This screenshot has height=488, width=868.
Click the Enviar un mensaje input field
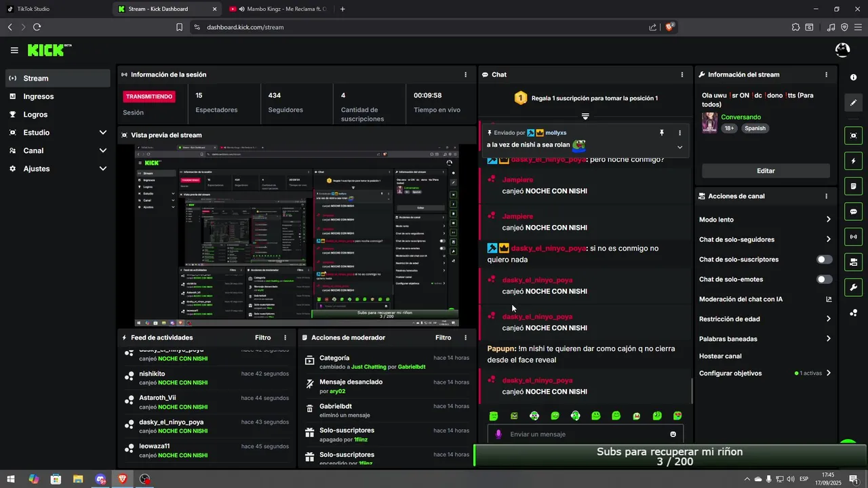click(585, 434)
